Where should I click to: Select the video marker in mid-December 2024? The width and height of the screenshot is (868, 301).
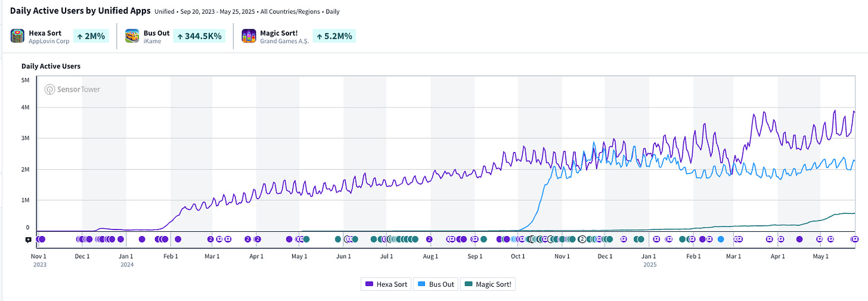[x=624, y=239]
